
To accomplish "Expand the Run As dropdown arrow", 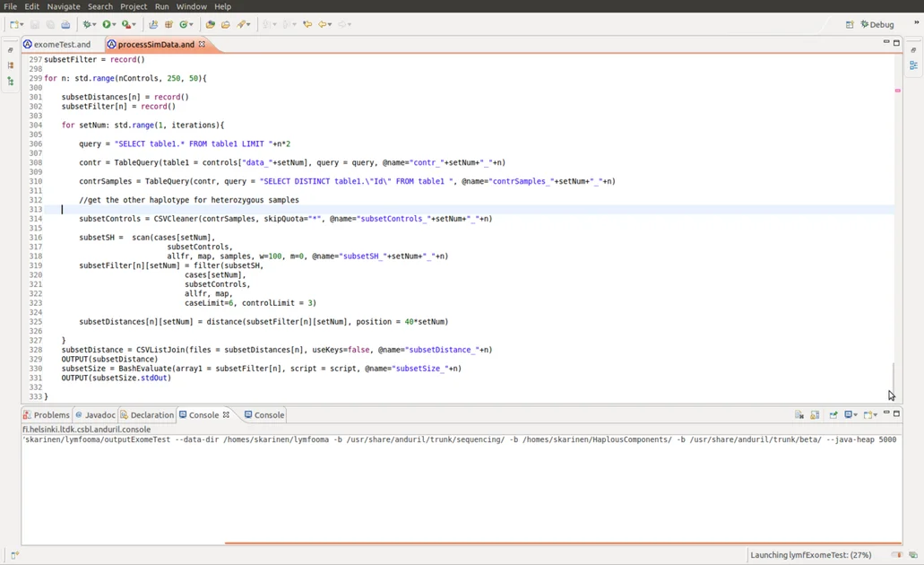I will click(116, 25).
